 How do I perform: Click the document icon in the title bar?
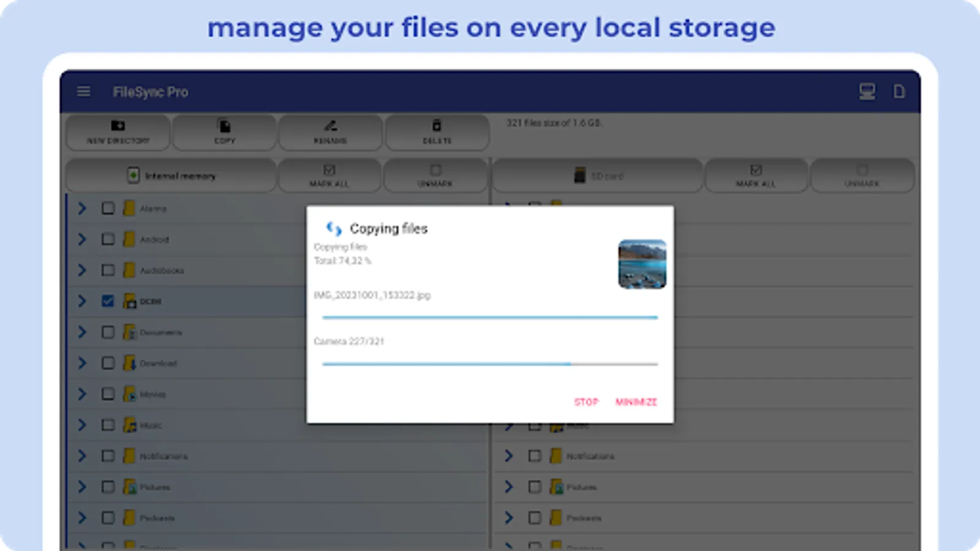pyautogui.click(x=899, y=92)
